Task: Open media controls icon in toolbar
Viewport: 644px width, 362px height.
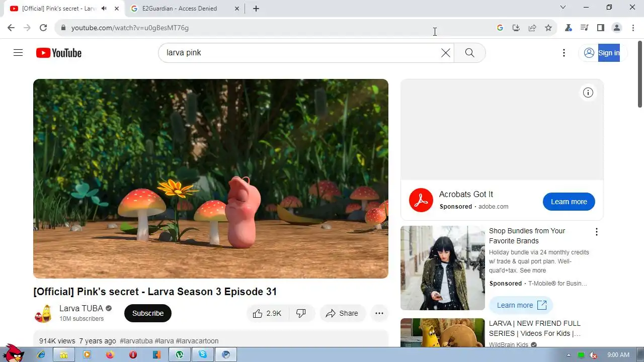Action: tap(584, 28)
